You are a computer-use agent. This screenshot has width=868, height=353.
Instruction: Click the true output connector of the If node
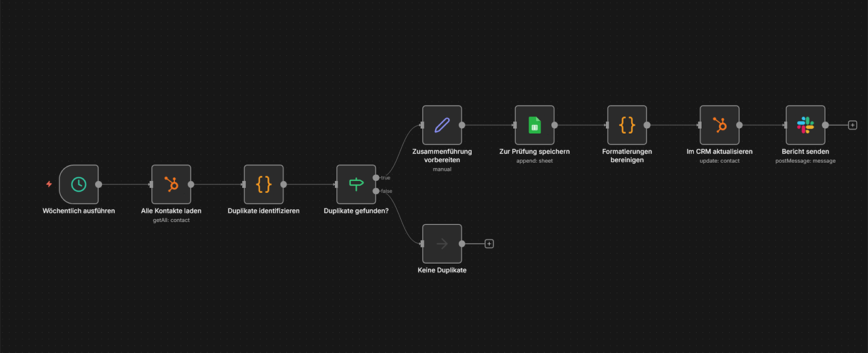pyautogui.click(x=376, y=178)
